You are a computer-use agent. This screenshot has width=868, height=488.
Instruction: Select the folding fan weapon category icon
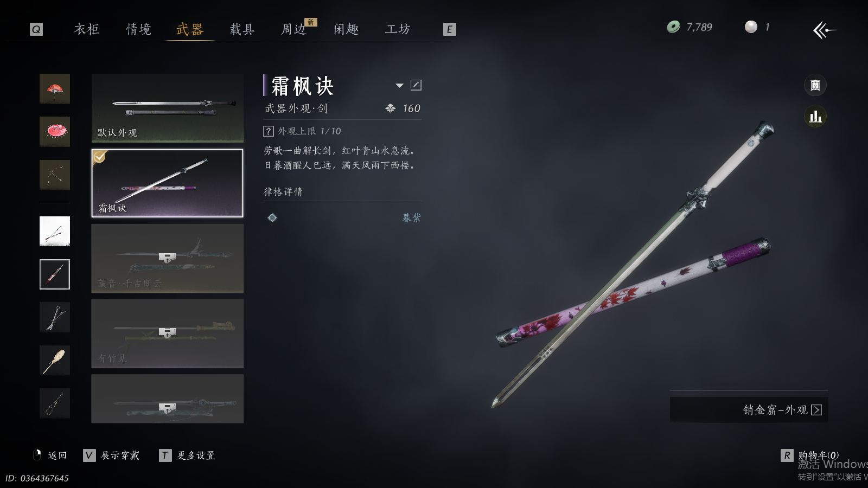55,89
